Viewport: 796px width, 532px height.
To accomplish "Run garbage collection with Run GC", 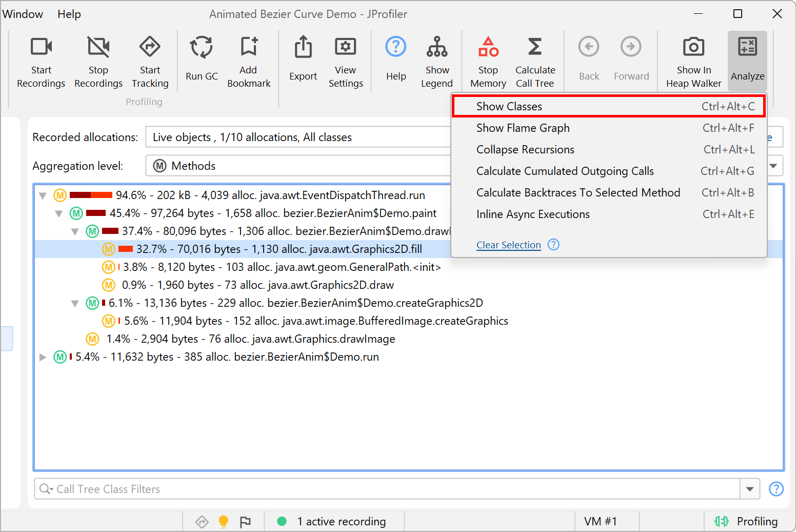I will point(202,47).
